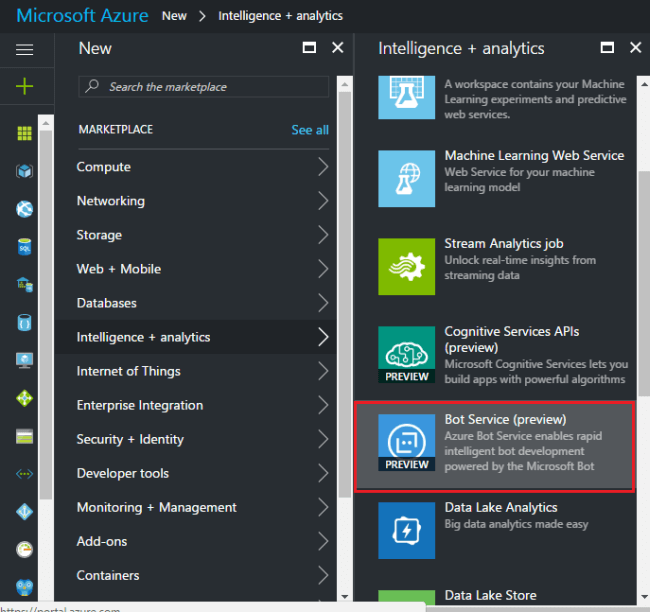This screenshot has width=650, height=612.
Task: Maximize the New blade
Action: [309, 48]
